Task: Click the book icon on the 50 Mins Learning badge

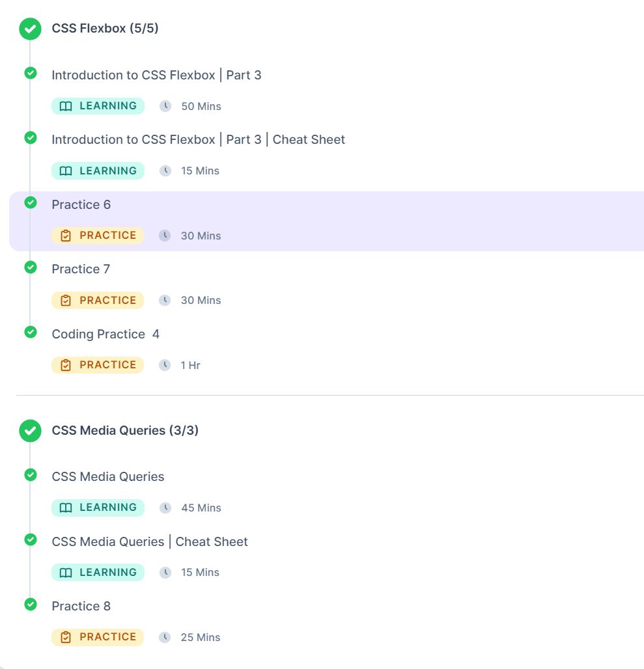Action: (66, 106)
